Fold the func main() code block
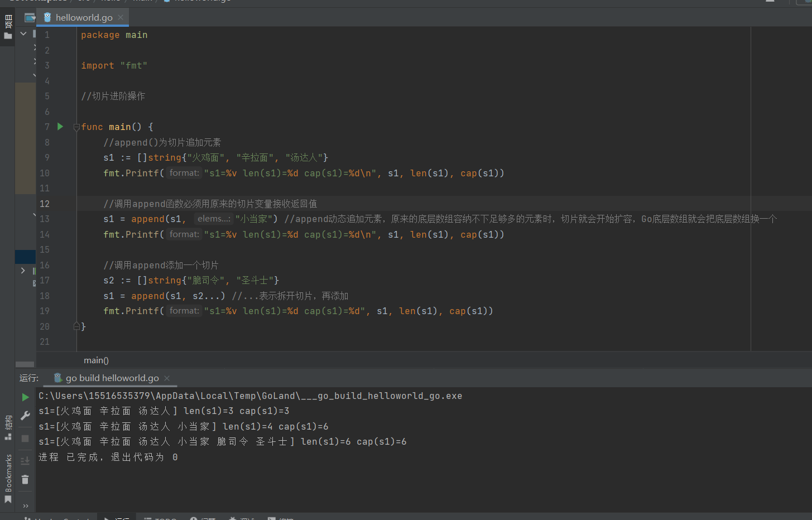 [76, 127]
